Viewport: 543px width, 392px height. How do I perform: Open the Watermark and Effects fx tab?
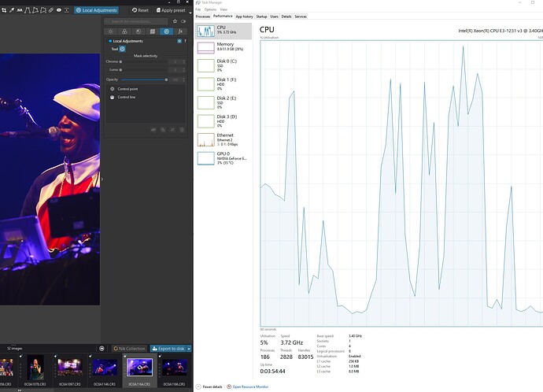point(180,31)
